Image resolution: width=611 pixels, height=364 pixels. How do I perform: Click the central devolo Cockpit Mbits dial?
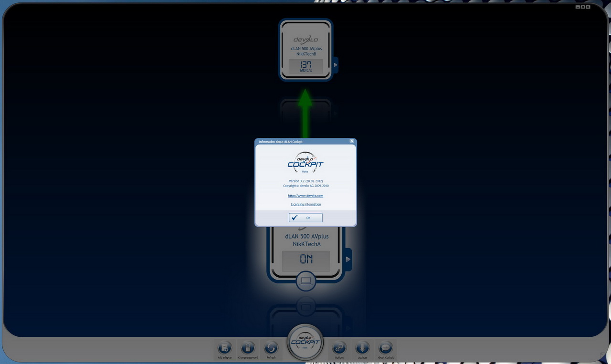point(305,343)
